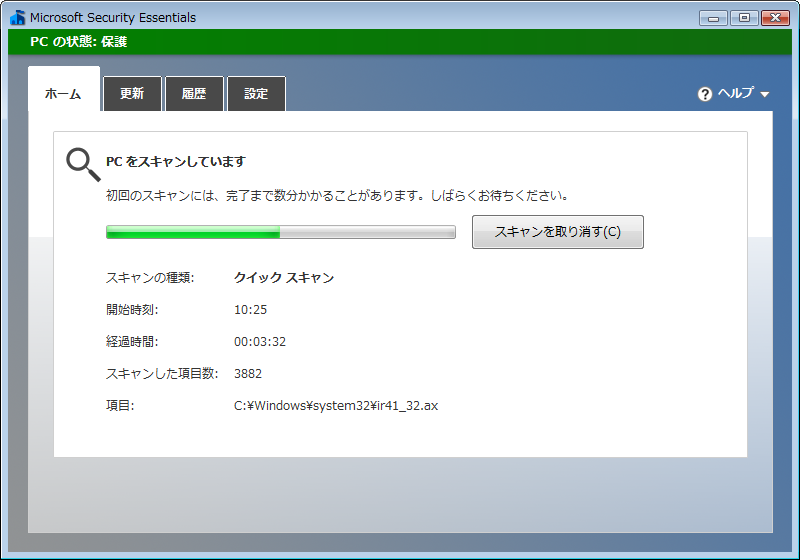Click the PC の状態: 保護 status banner
The height and width of the screenshot is (560, 800).
(x=399, y=42)
